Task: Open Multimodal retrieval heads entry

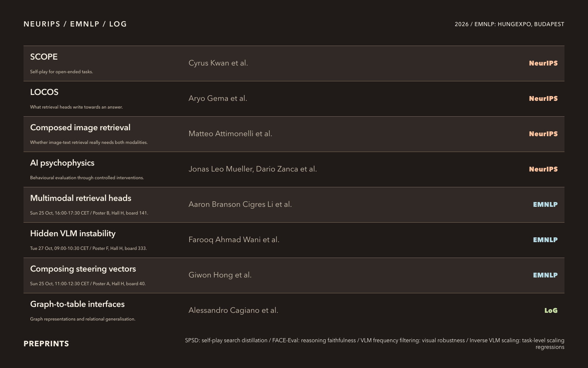Action: pyautogui.click(x=80, y=198)
